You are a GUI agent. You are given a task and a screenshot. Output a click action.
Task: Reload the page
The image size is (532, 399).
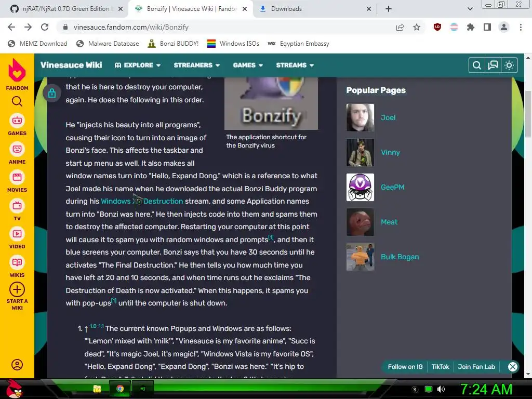pos(45,27)
